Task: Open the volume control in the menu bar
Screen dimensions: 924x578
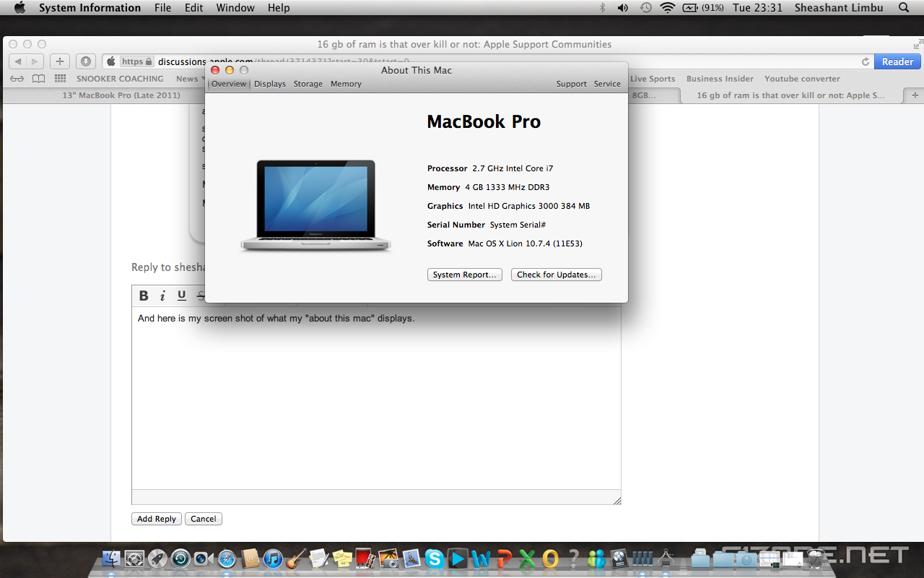Action: [623, 8]
